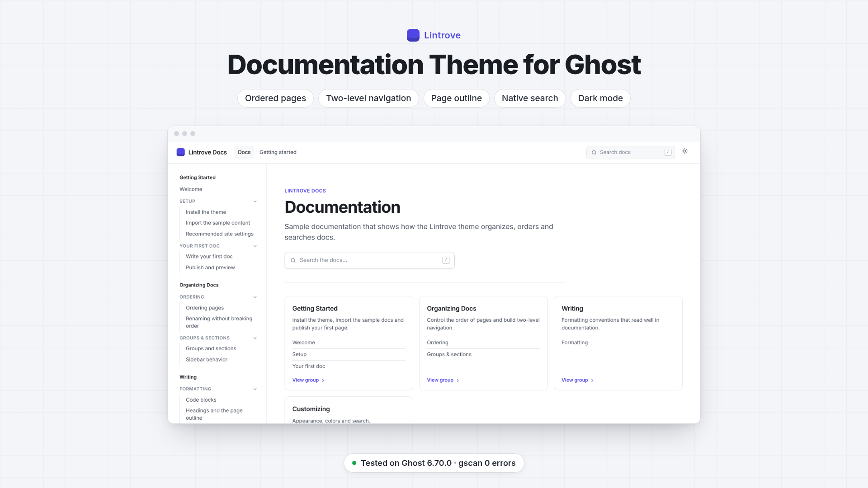Click the arrow beside Writing View group
868x488 pixels.
pyautogui.click(x=592, y=380)
